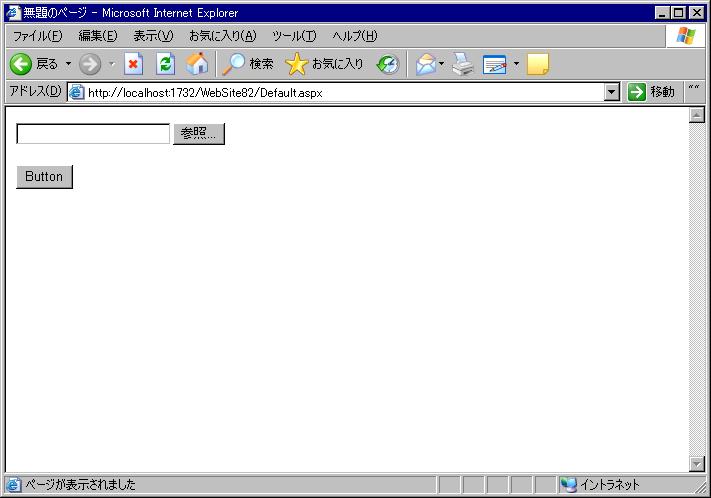Open the Edit dropdown arrow
The width and height of the screenshot is (711, 498).
(x=516, y=64)
